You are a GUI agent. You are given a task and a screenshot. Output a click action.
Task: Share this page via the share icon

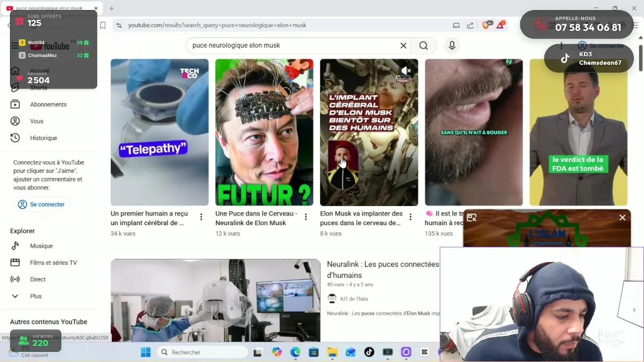point(470,25)
